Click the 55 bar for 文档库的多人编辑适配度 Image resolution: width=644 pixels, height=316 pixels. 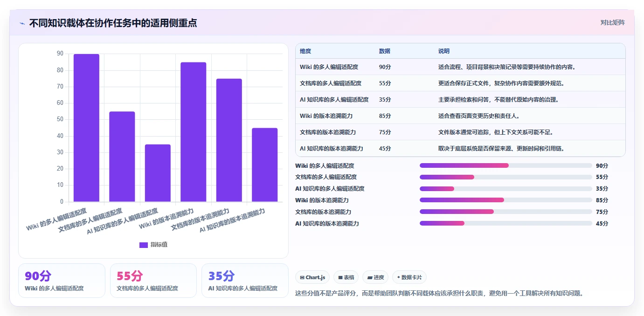(x=122, y=157)
